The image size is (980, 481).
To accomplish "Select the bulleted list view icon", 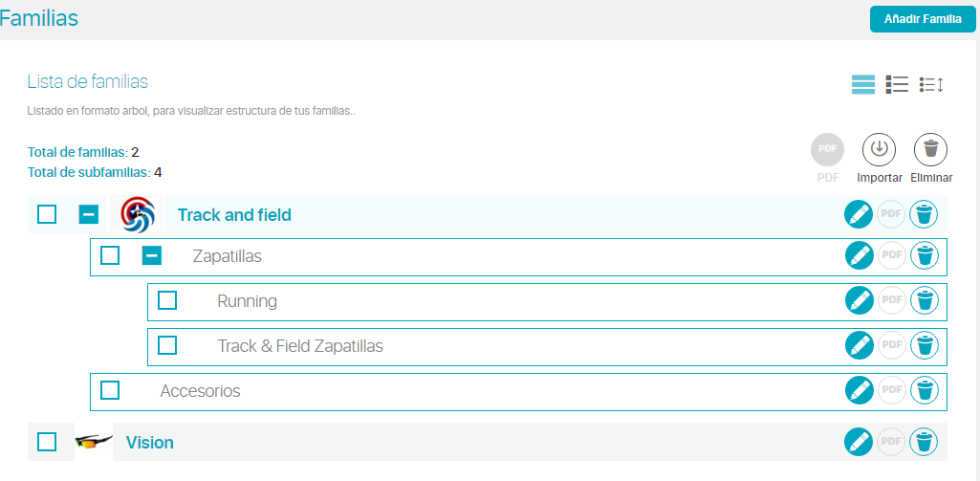I will tap(897, 84).
